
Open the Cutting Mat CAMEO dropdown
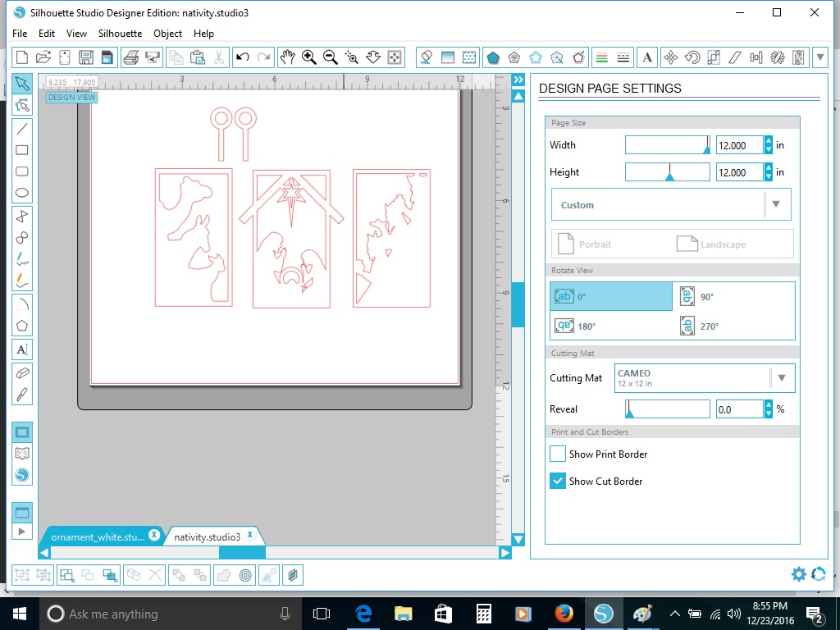point(782,378)
